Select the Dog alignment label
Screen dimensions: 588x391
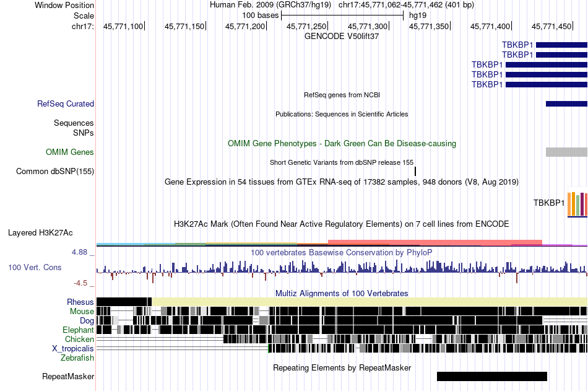pyautogui.click(x=87, y=321)
